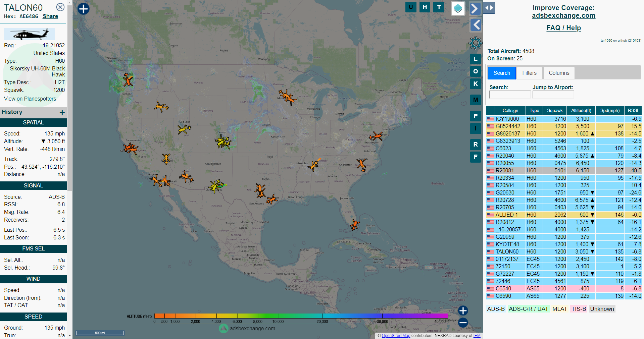Click the R map option button
The width and height of the screenshot is (644, 339).
click(476, 145)
